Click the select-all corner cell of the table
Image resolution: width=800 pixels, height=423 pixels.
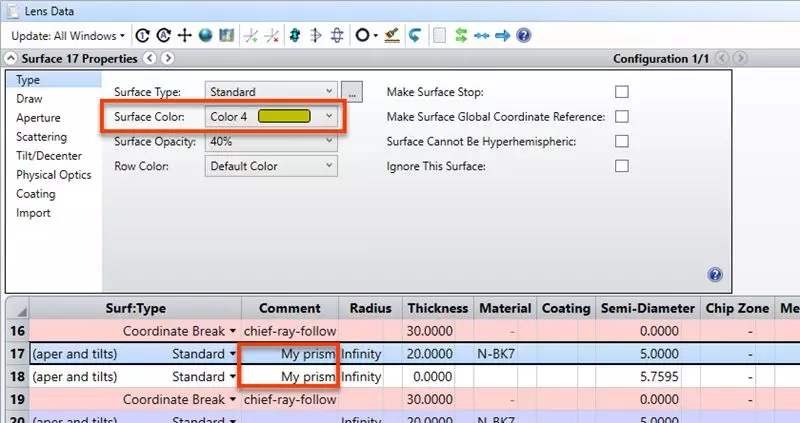pyautogui.click(x=17, y=308)
